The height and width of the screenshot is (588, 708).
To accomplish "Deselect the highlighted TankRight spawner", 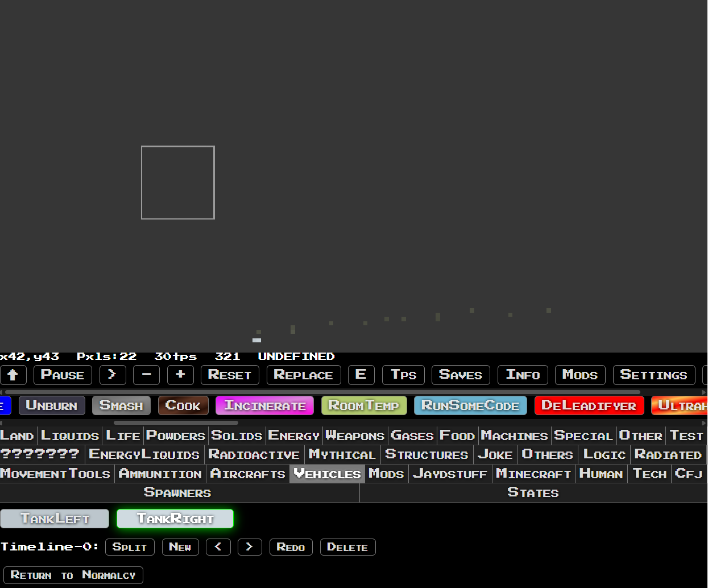I will click(175, 518).
